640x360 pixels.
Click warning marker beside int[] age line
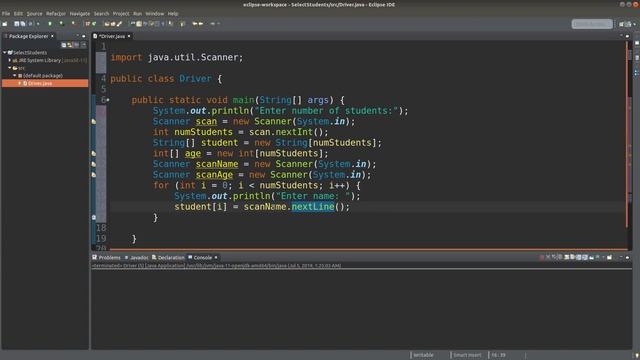point(94,153)
